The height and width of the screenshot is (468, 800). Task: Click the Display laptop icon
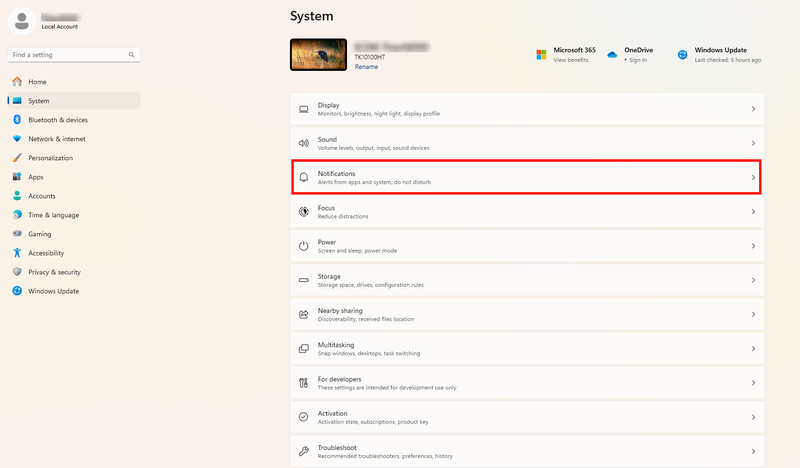pyautogui.click(x=304, y=109)
